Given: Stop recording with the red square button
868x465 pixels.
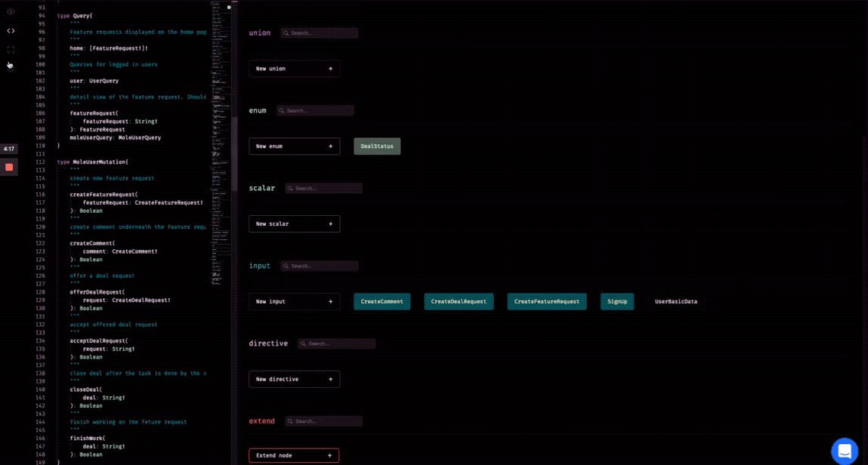Looking at the screenshot, I should click(x=9, y=167).
